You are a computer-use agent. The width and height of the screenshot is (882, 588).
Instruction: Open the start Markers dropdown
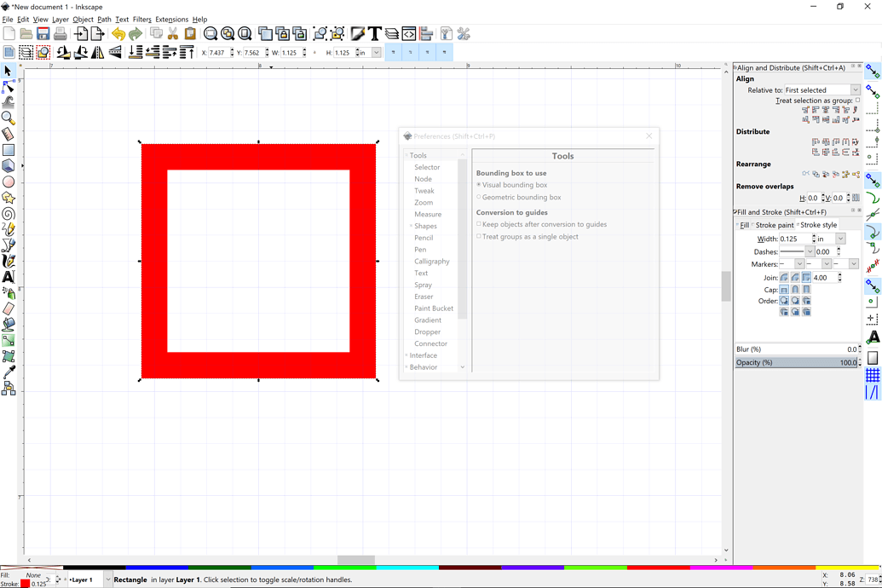(x=792, y=264)
